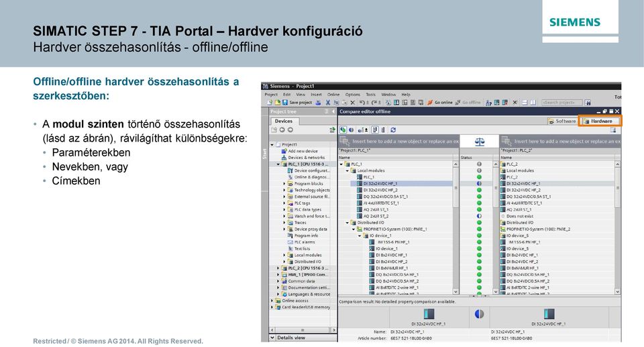Select DQ 32x24VDC/0.5A ST_1 in right pane
The image size is (644, 347).
(528, 197)
